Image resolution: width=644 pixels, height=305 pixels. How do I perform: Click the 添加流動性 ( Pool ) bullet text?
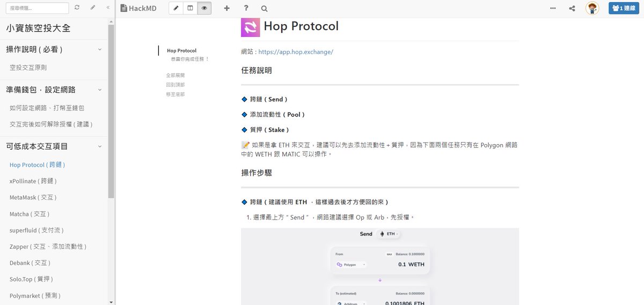[x=277, y=115]
